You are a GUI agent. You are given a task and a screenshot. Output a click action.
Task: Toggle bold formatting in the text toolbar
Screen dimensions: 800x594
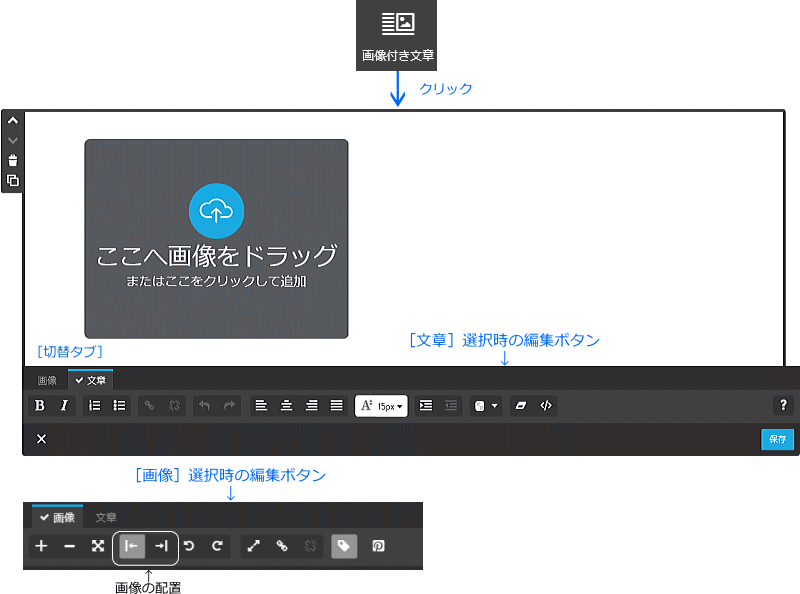pos(39,405)
